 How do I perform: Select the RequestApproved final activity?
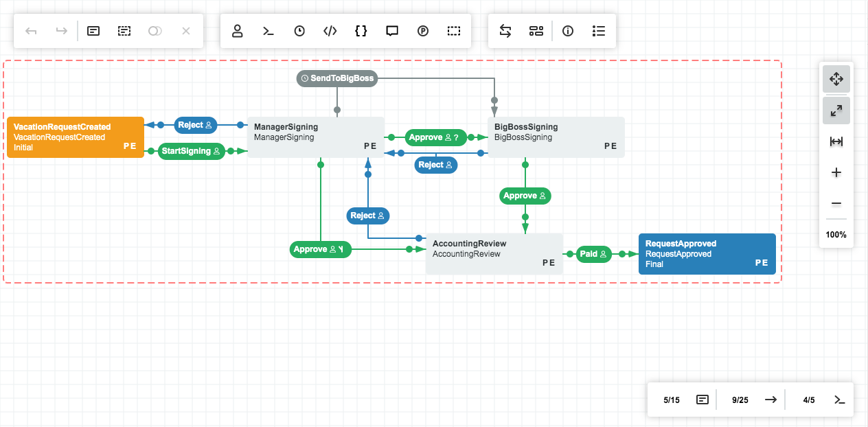pyautogui.click(x=707, y=254)
